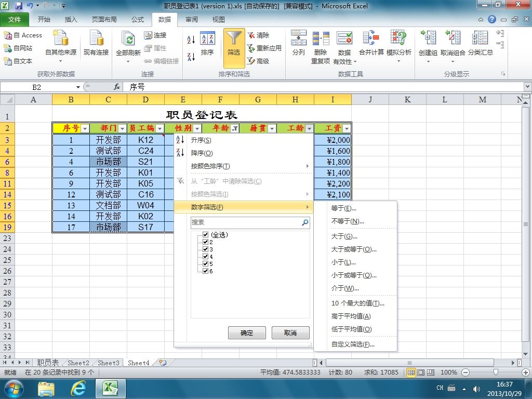This screenshot has width=532, height=399.
Task: Click 取消 button in filter menu
Action: [x=290, y=332]
